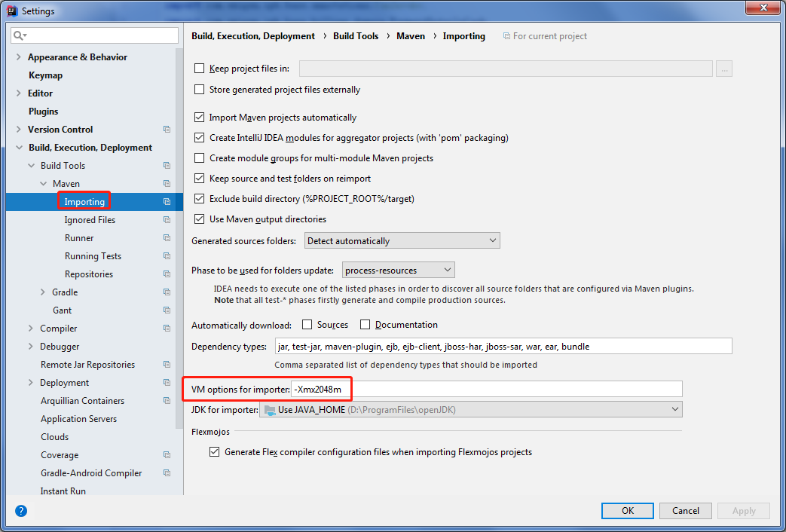Uncheck Import Maven projects automatically
Screen dimensions: 786x532
tap(200, 118)
